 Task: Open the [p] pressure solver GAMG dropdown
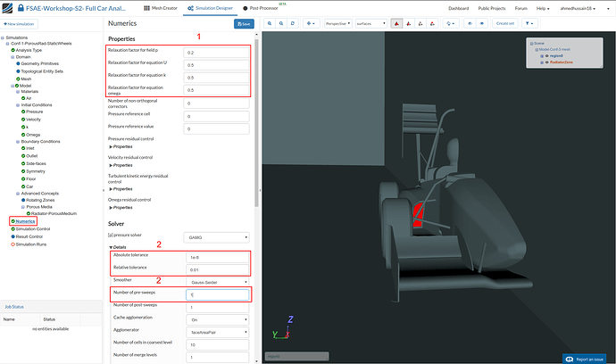(x=215, y=236)
